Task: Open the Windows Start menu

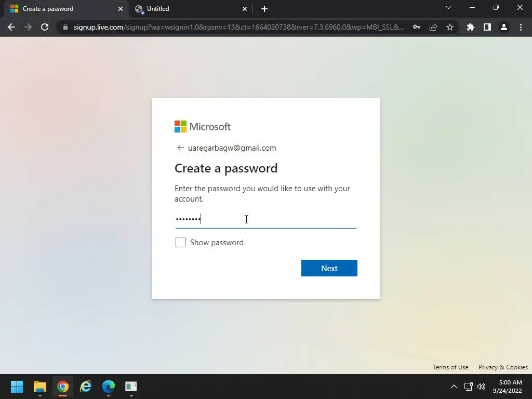Action: (17, 387)
